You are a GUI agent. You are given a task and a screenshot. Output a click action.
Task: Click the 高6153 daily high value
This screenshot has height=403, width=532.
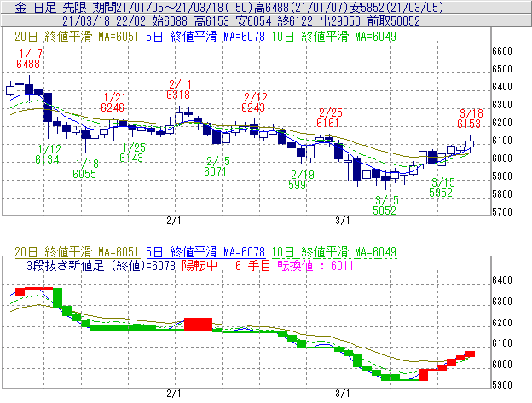[x=211, y=21]
